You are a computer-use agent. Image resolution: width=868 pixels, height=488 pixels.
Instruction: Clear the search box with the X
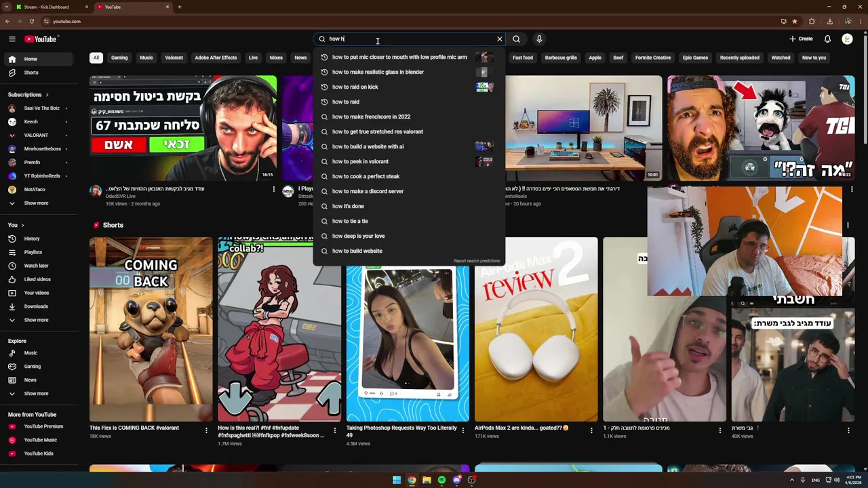pos(500,39)
